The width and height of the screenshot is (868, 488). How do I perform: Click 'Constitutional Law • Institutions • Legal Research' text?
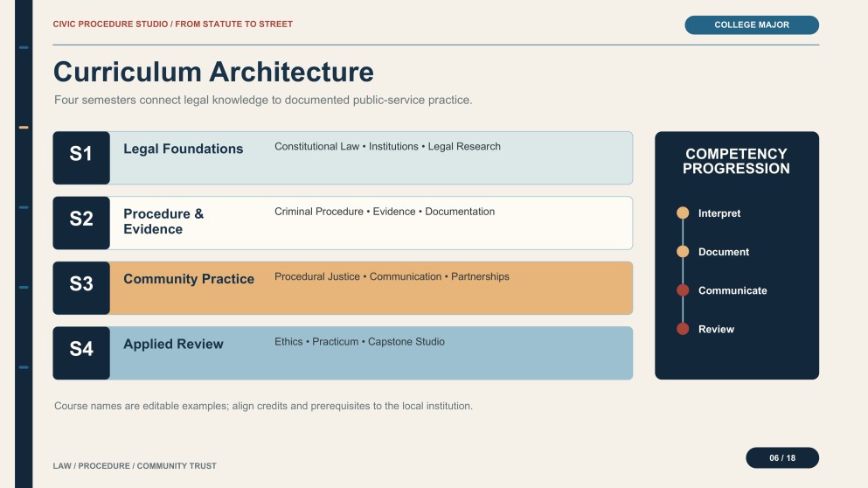coord(387,146)
